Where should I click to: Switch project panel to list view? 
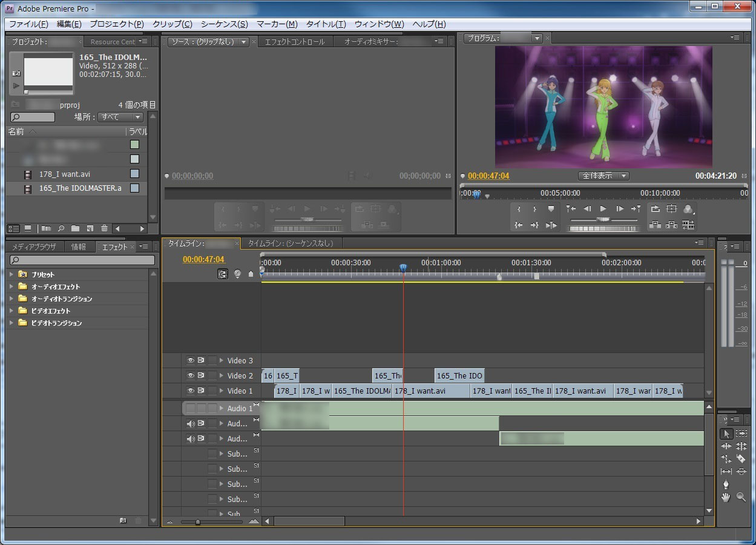coord(13,228)
